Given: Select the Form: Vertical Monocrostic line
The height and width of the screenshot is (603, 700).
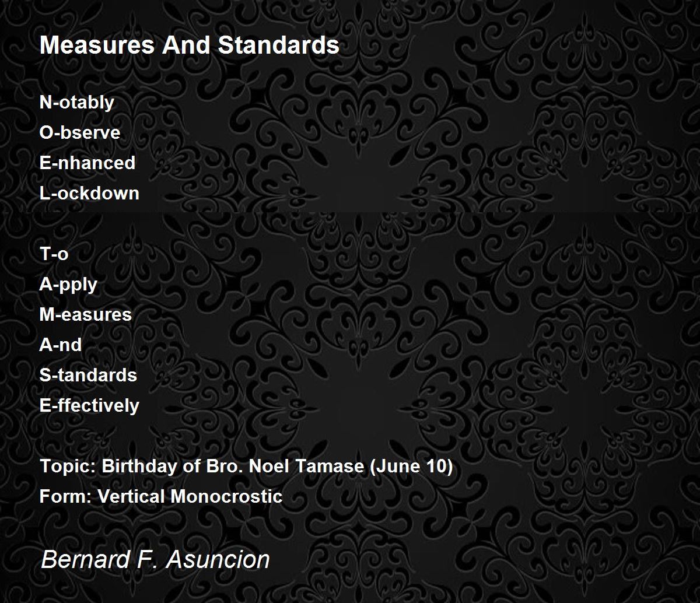Looking at the screenshot, I should pos(161,496).
